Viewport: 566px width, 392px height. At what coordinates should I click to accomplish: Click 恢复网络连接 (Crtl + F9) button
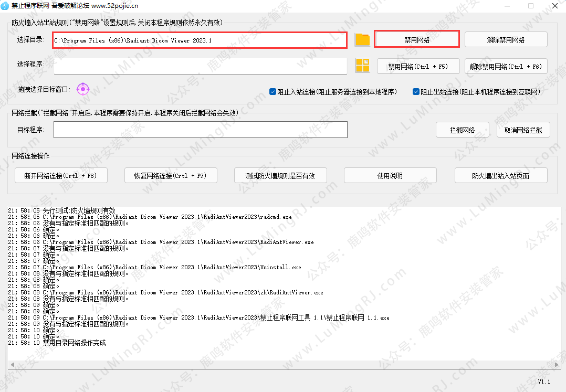(x=171, y=176)
